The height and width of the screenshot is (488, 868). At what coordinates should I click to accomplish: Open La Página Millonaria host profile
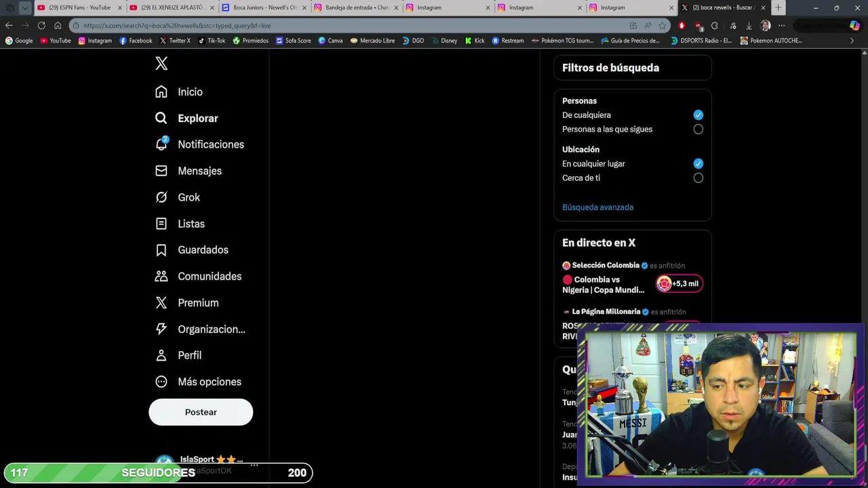(x=606, y=312)
